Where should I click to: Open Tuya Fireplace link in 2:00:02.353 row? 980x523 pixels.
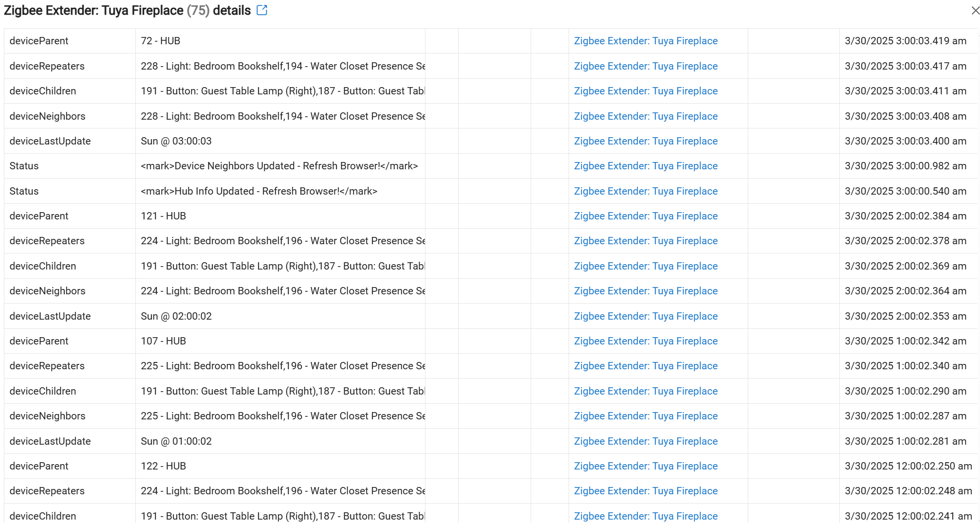pyautogui.click(x=646, y=316)
